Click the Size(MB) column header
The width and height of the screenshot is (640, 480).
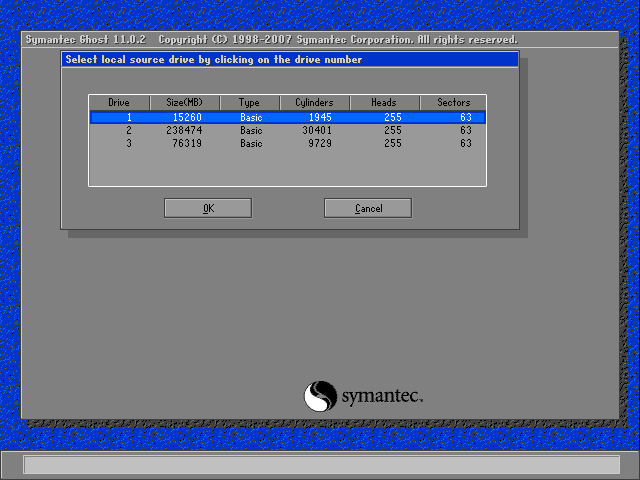point(184,102)
